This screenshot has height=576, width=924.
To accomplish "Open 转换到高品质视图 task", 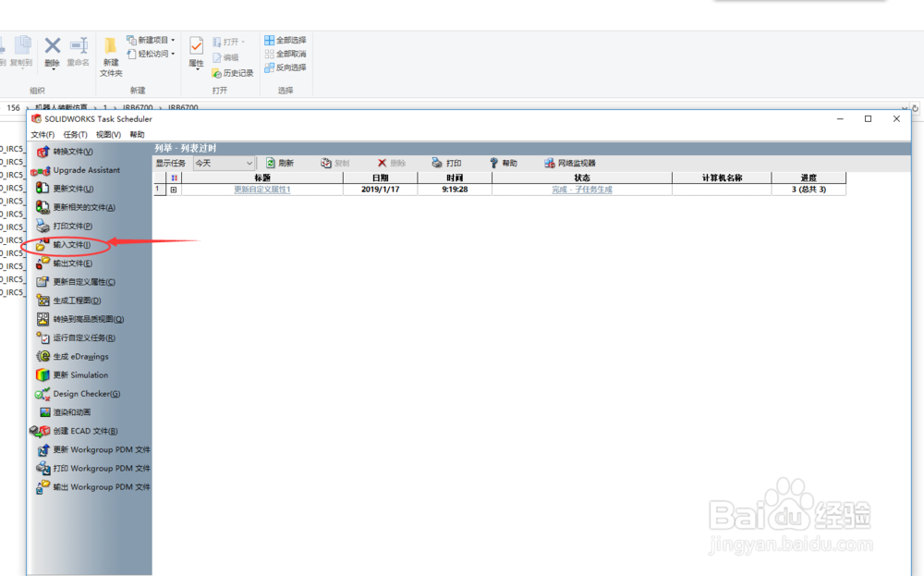I will tap(80, 320).
